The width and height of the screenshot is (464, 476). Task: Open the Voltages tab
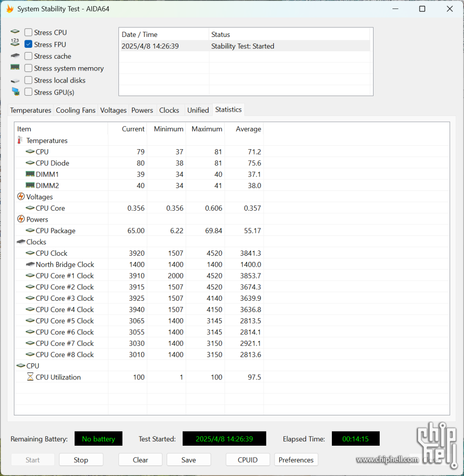tap(113, 110)
